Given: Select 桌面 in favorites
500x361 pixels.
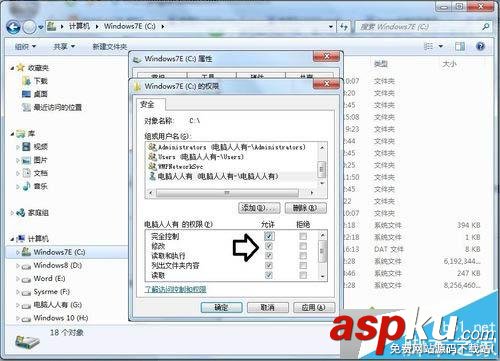Looking at the screenshot, I should coord(35,94).
